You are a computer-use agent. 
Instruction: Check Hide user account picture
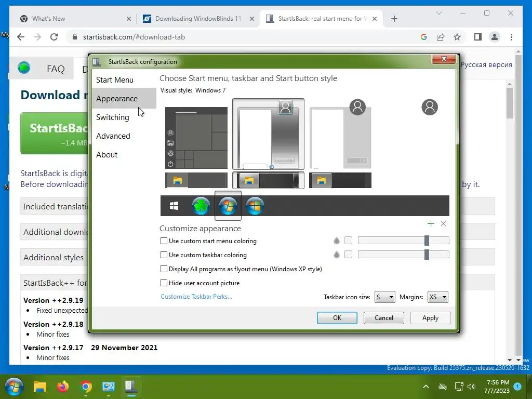[x=164, y=283]
